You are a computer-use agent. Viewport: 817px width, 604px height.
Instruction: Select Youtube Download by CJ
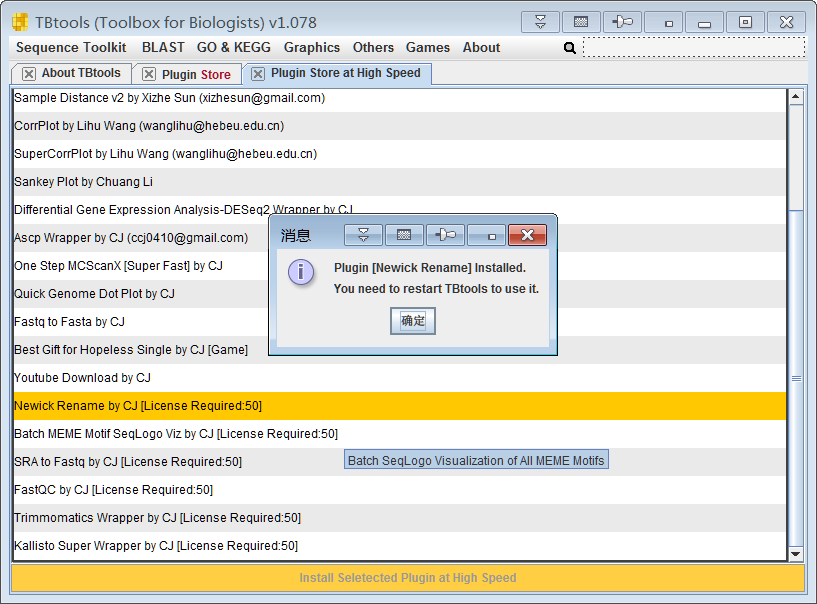point(400,378)
